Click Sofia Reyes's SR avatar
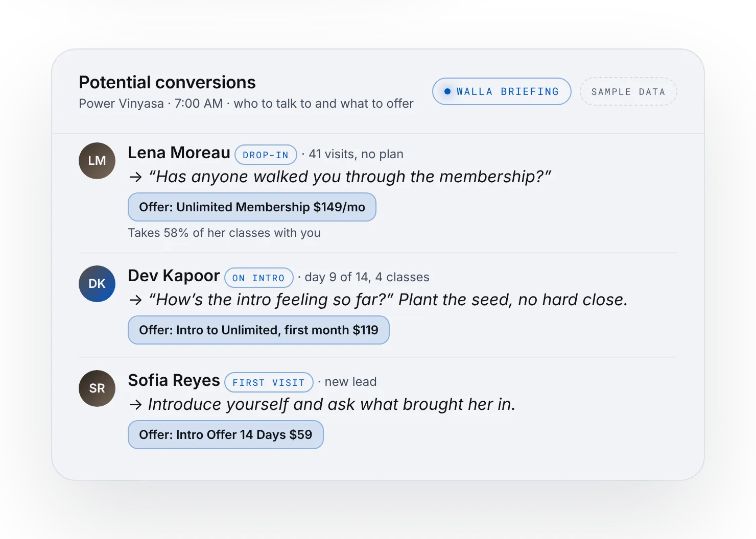 coord(97,388)
